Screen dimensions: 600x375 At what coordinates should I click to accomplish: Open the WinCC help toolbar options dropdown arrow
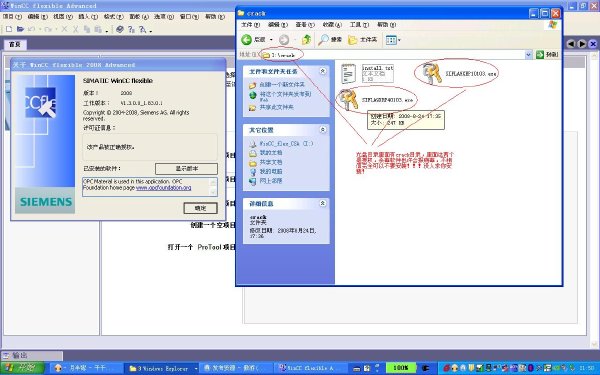tap(151, 31)
